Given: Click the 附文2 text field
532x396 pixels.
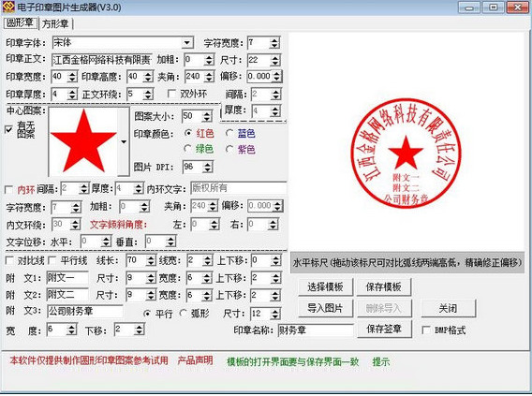Looking at the screenshot, I should click(67, 294).
